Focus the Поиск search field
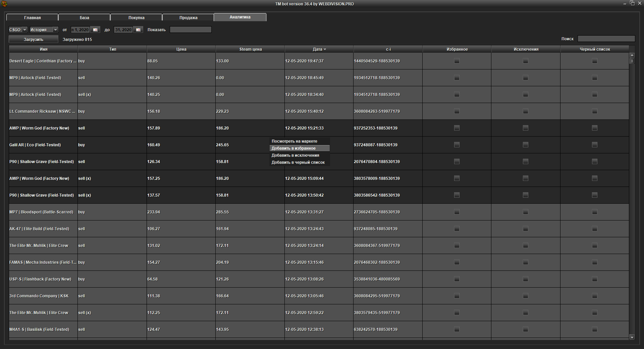This screenshot has width=644, height=349. click(x=606, y=39)
